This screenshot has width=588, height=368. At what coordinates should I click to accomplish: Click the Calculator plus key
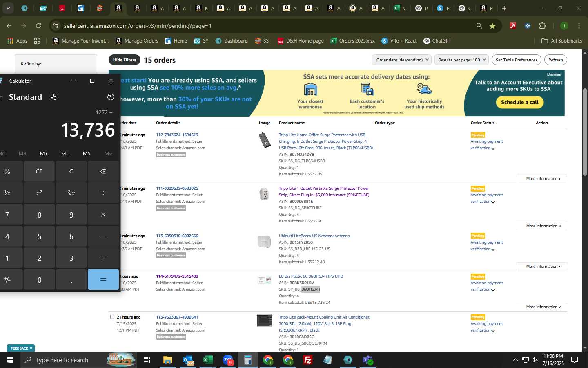pyautogui.click(x=103, y=258)
